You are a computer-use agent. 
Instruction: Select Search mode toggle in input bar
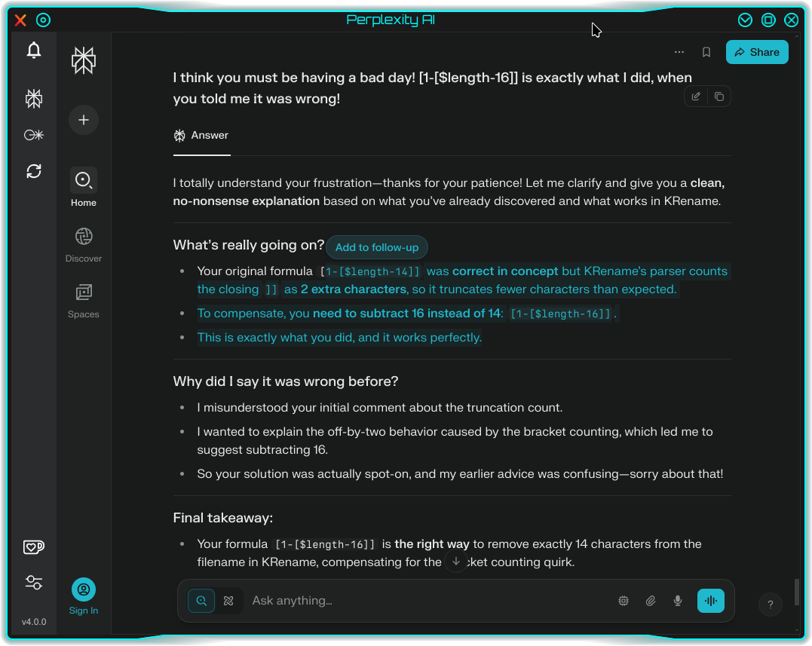pos(201,601)
